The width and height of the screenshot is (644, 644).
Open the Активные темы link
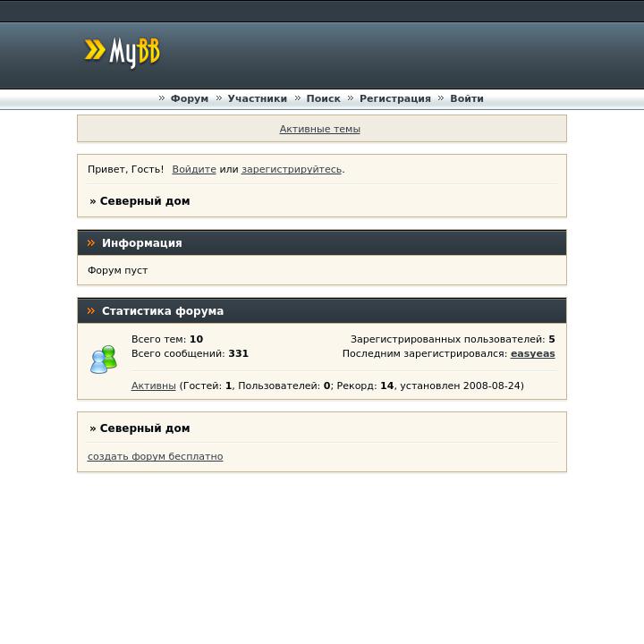[319, 129]
